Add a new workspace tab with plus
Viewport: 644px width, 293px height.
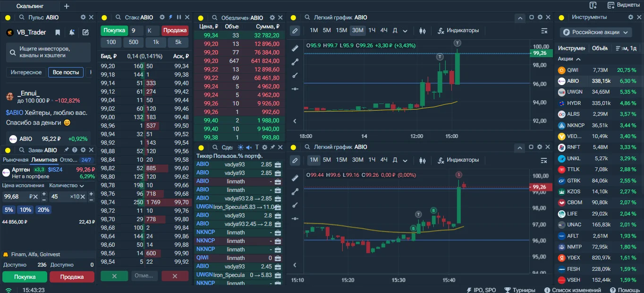(x=67, y=6)
